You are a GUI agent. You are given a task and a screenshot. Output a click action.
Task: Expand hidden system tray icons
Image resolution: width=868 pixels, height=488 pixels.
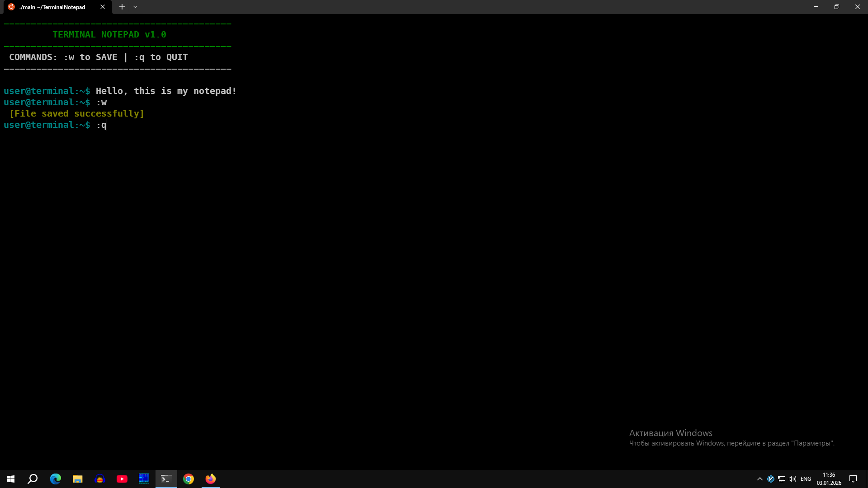pos(760,479)
